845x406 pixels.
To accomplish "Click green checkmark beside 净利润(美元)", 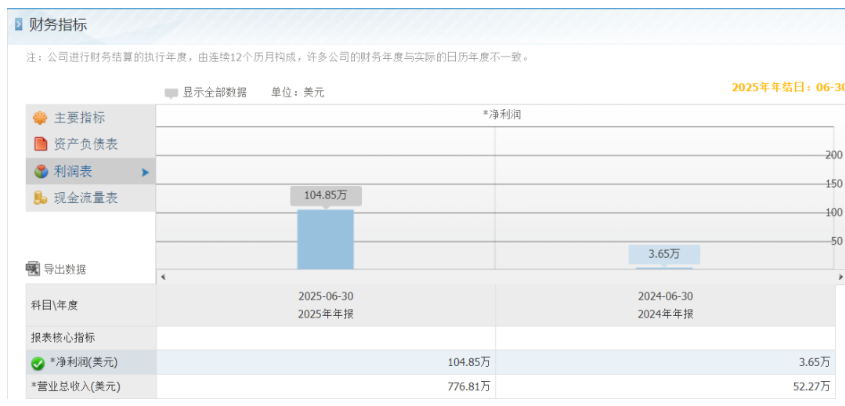I will (38, 363).
